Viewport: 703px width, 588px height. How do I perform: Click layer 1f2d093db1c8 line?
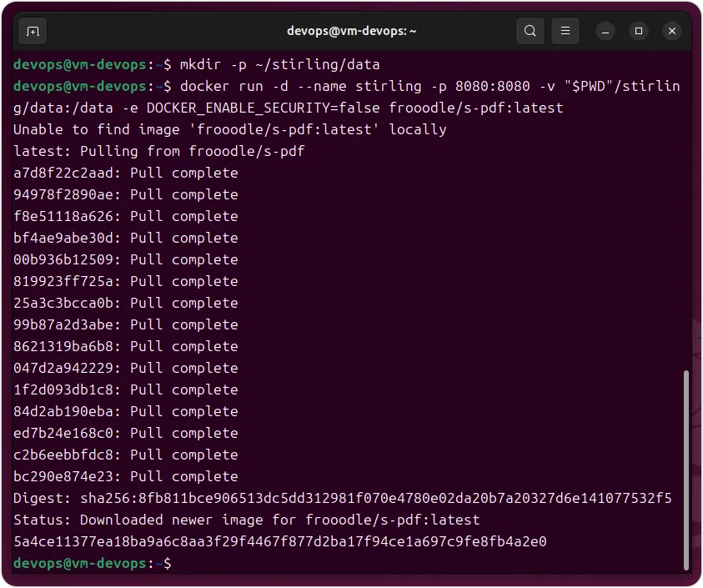[126, 389]
